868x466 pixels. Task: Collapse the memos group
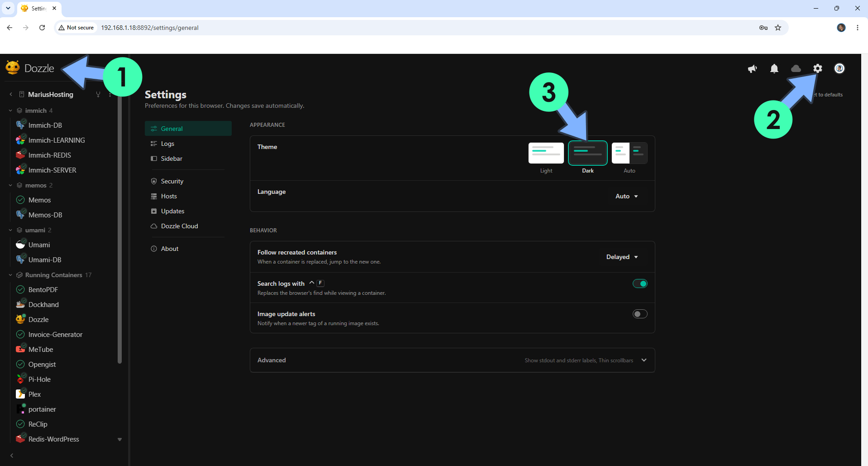point(10,185)
